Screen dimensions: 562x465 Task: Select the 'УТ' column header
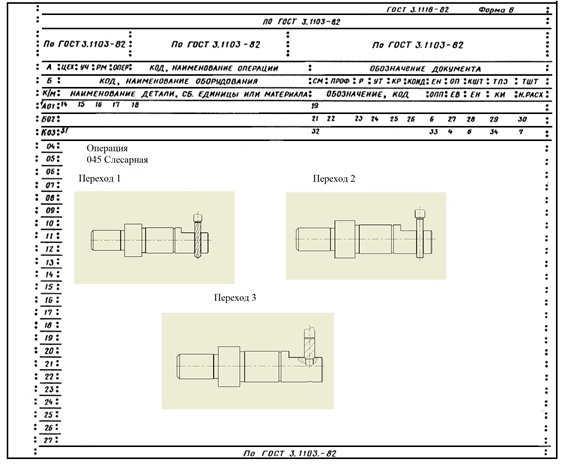coord(378,81)
